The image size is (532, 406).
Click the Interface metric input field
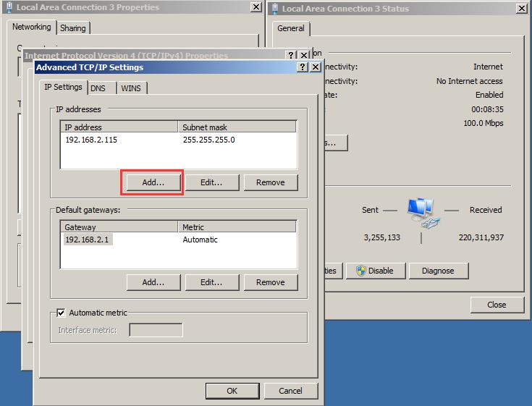156,330
